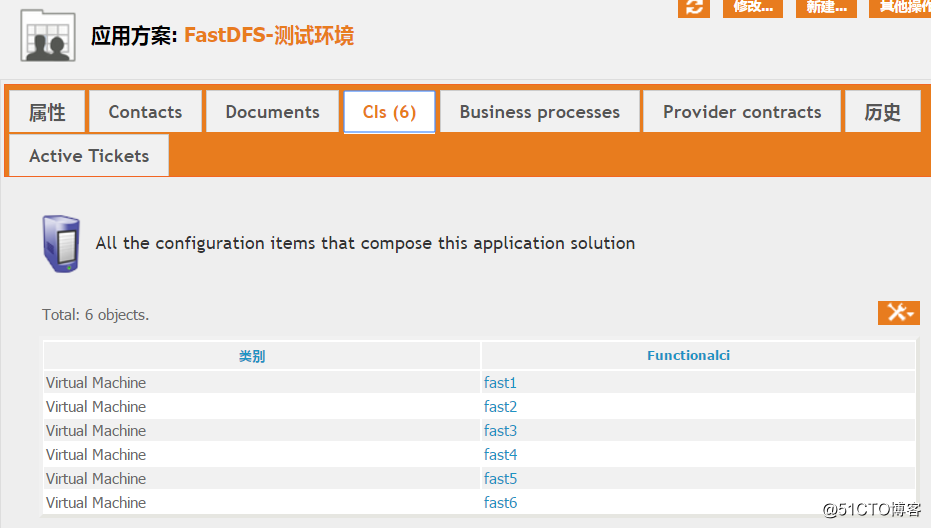This screenshot has width=931, height=528.
Task: Select the CIs (6) tab
Action: [390, 112]
